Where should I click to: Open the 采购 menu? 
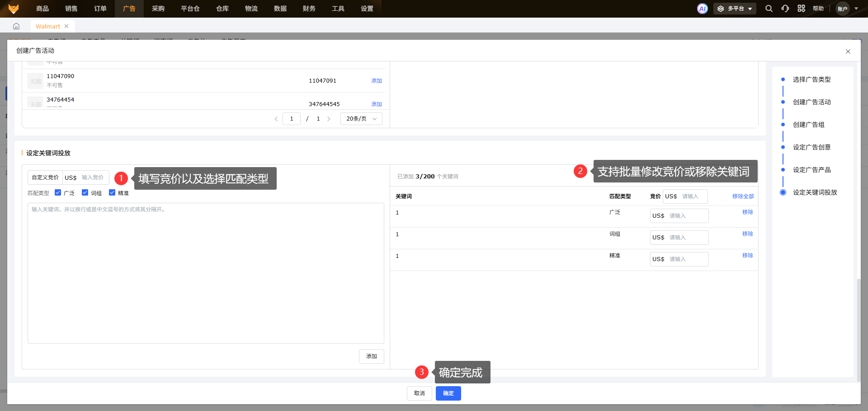click(x=158, y=9)
